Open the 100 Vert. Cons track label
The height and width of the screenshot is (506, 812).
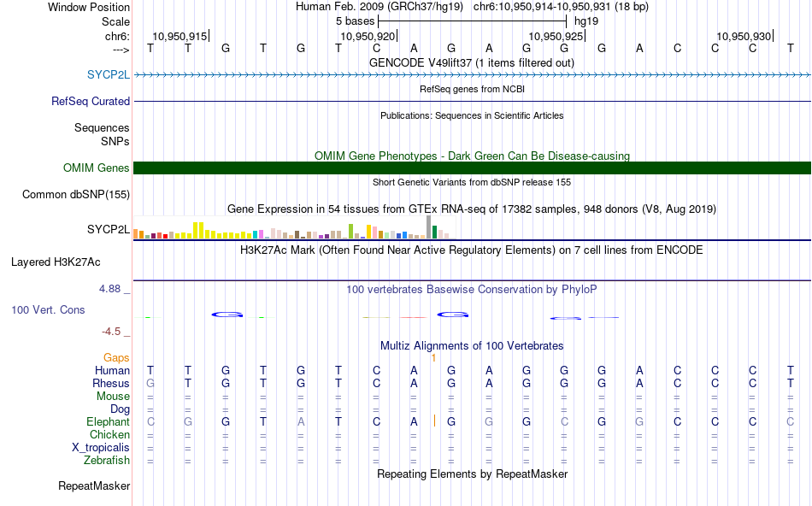(48, 309)
